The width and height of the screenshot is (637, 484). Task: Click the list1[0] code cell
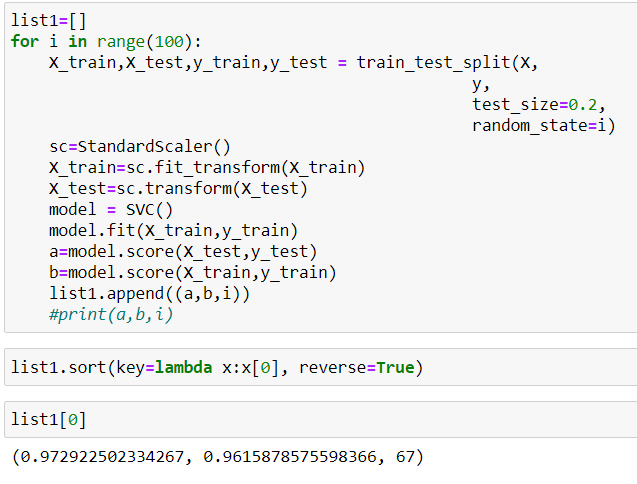pos(320,419)
